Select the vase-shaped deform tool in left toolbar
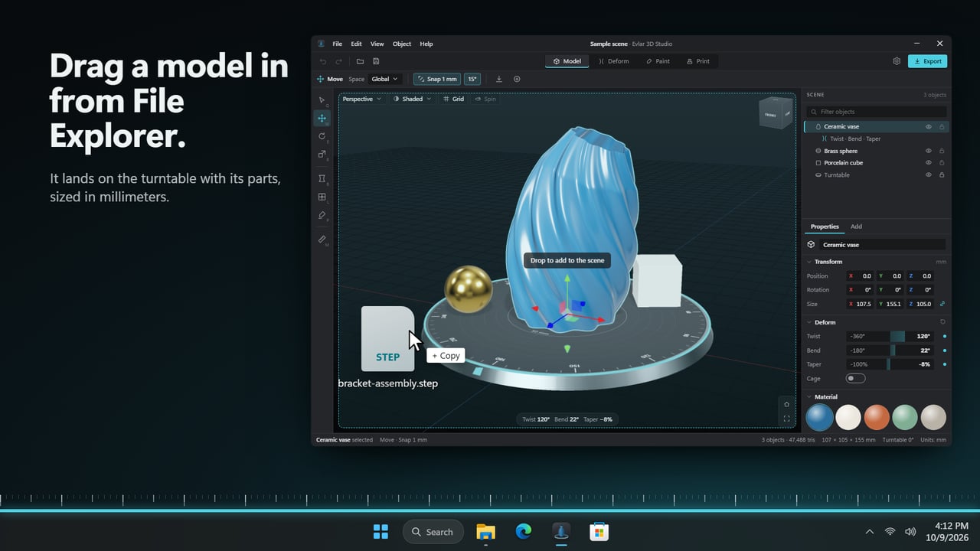Screen dimensions: 980x551 [322, 178]
